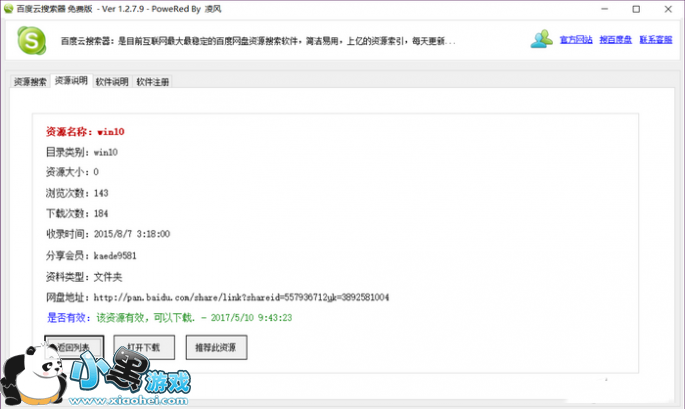Image resolution: width=685 pixels, height=409 pixels.
Task: Open the 软件注册 tab
Action: point(152,82)
